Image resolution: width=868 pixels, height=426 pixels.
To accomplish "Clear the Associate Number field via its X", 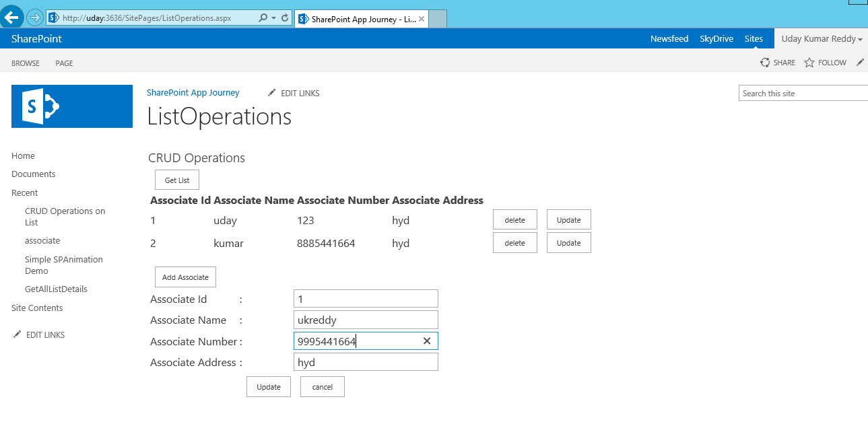I will (x=427, y=341).
